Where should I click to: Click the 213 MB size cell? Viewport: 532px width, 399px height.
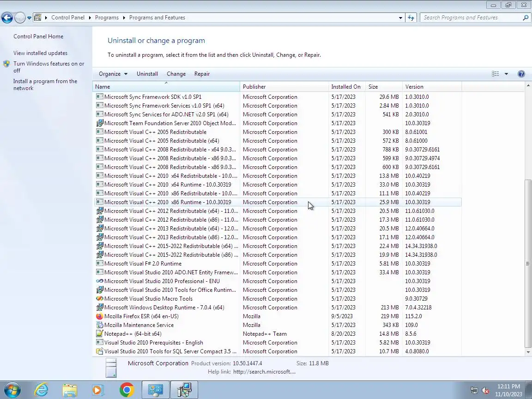pos(389,308)
